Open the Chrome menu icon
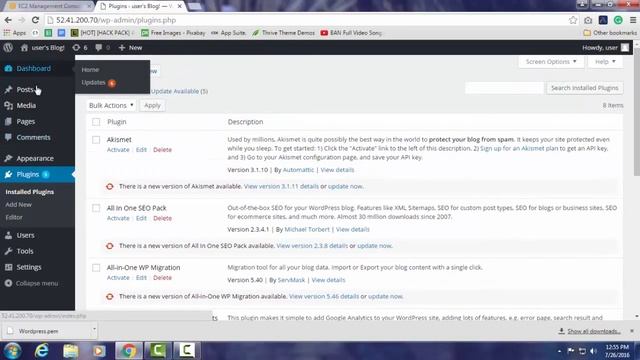Screen dimensions: 640x360 click(x=633, y=20)
